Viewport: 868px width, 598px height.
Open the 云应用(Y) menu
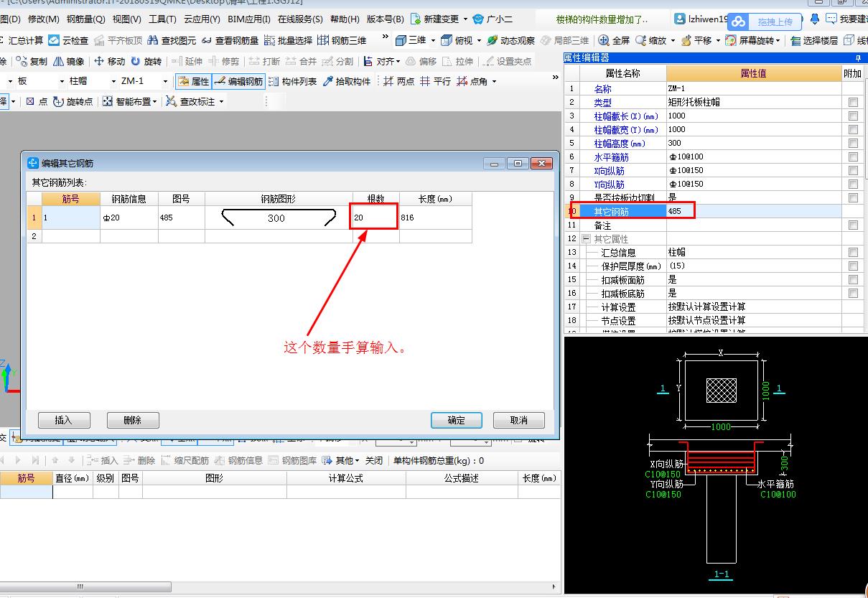(202, 19)
